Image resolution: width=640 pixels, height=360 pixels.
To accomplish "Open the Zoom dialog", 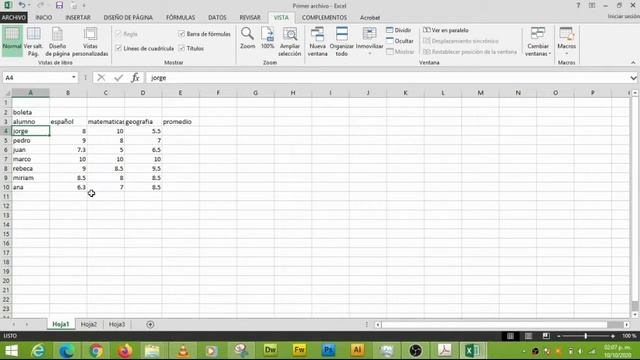I will [x=247, y=39].
